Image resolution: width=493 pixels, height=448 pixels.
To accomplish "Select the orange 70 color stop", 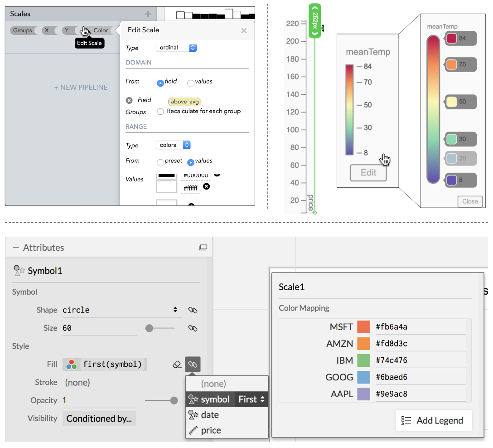I will click(461, 64).
